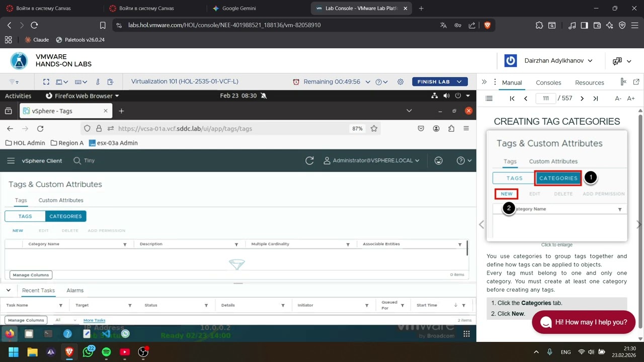
Task: Click the clipboard paste icon in lab toolbar
Action: [110, 81]
